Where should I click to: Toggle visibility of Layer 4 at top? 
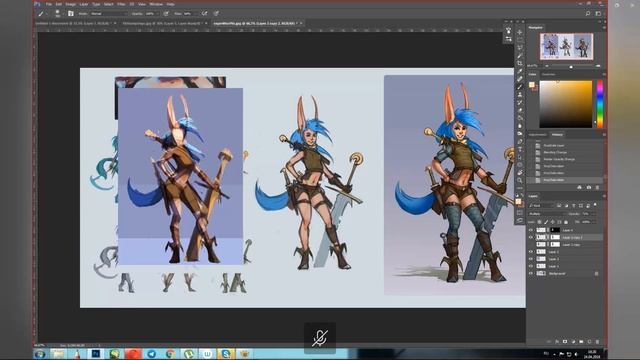531,230
